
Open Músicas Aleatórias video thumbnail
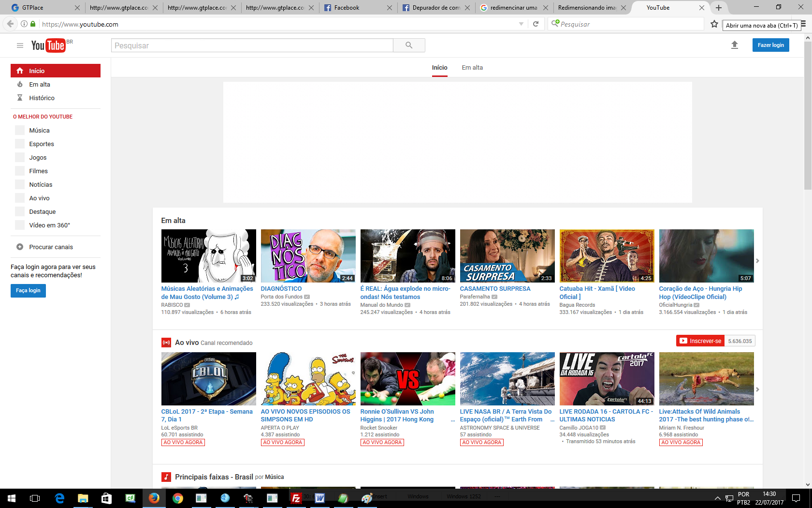(x=208, y=256)
